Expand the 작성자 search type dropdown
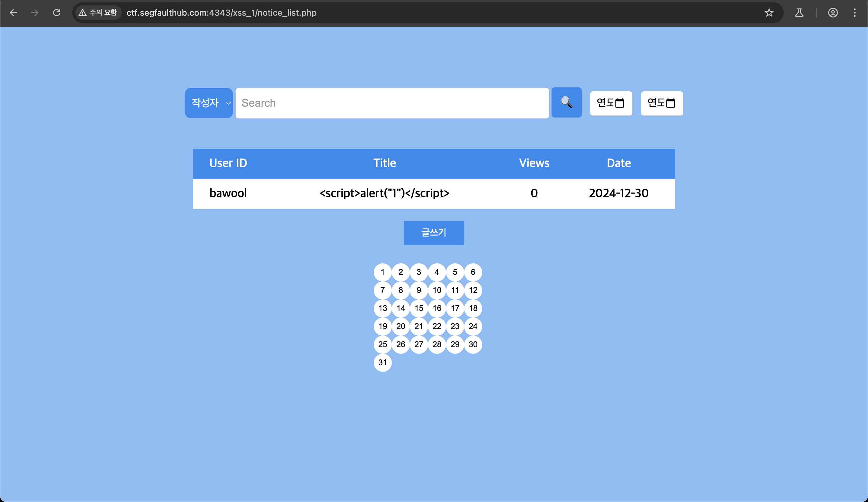Image resolution: width=868 pixels, height=502 pixels. (x=209, y=103)
